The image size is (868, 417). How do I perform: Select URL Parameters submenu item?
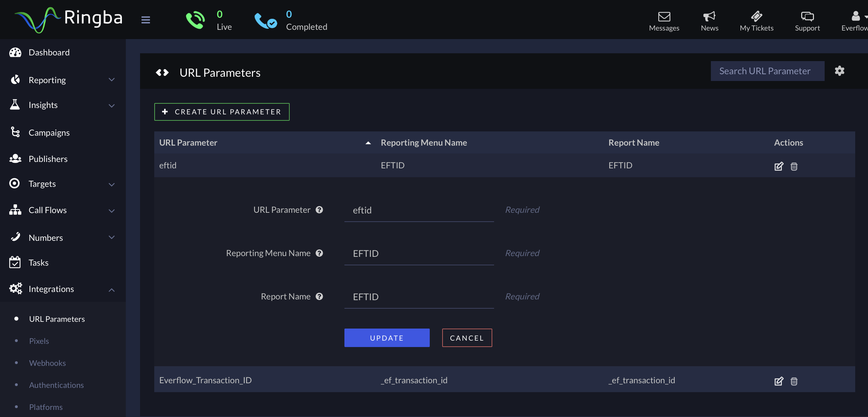pos(57,319)
